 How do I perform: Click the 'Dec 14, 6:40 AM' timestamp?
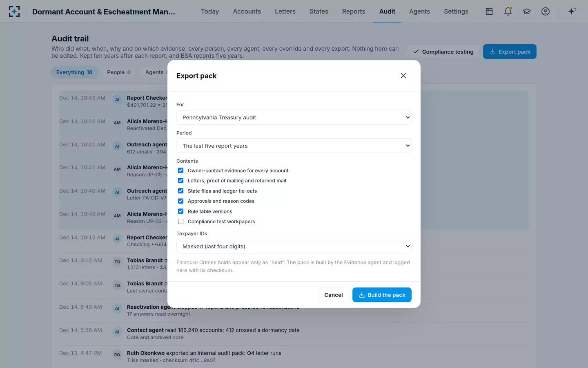click(80, 307)
